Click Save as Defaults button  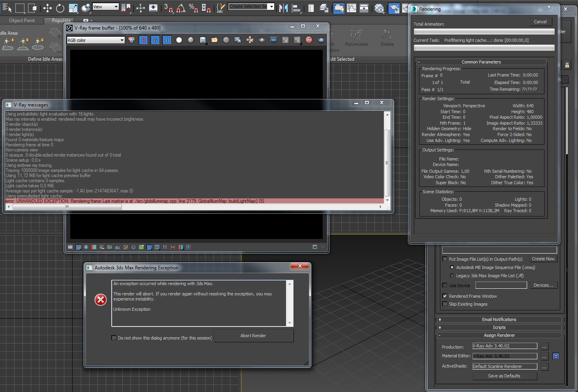pos(504,376)
